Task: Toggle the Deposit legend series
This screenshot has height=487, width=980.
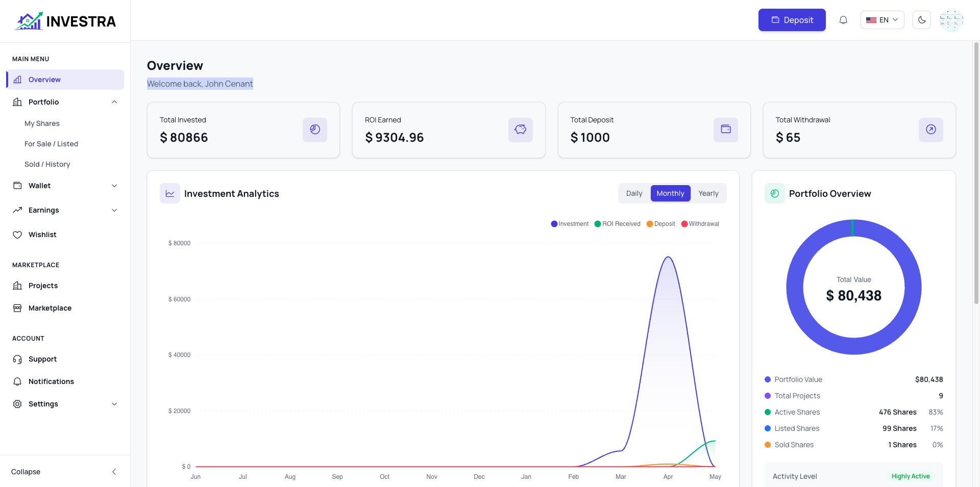Action: click(660, 224)
